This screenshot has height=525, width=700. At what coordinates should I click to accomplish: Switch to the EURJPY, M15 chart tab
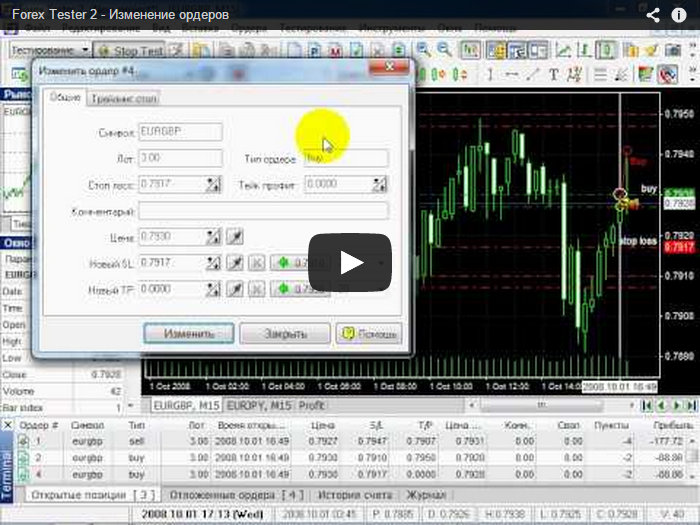point(259,405)
